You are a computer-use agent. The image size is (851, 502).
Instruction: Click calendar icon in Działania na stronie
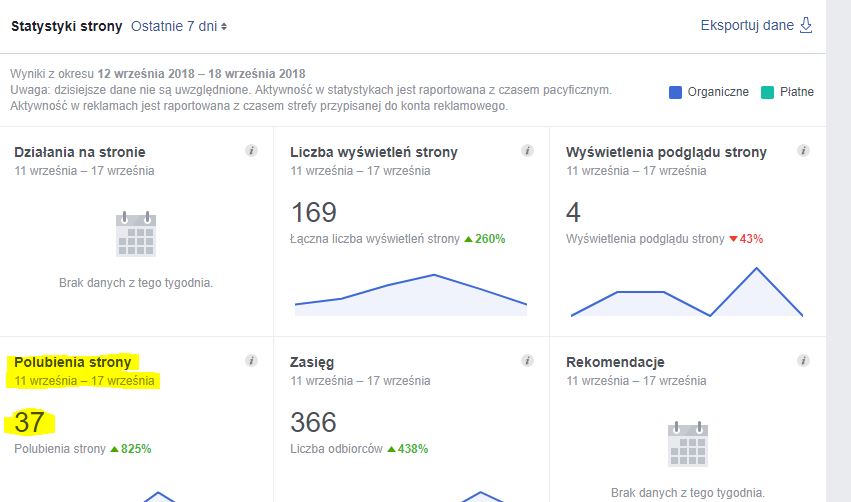pos(136,234)
